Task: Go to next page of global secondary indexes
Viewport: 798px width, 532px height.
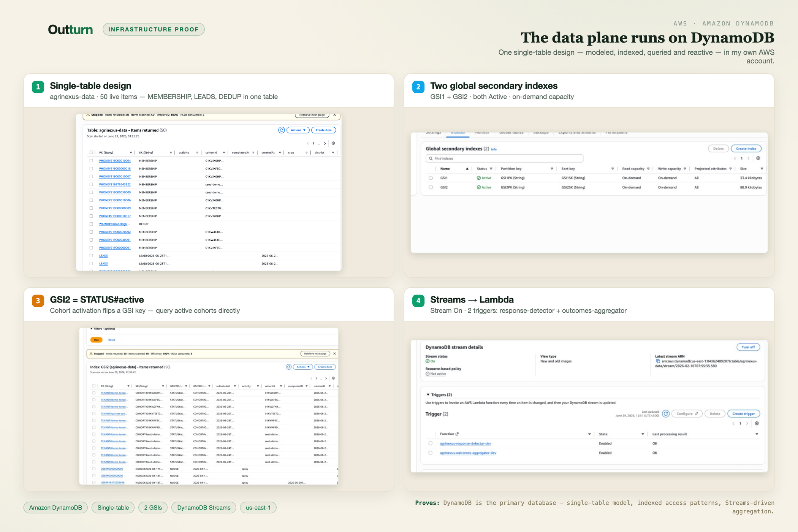Action: [749, 158]
